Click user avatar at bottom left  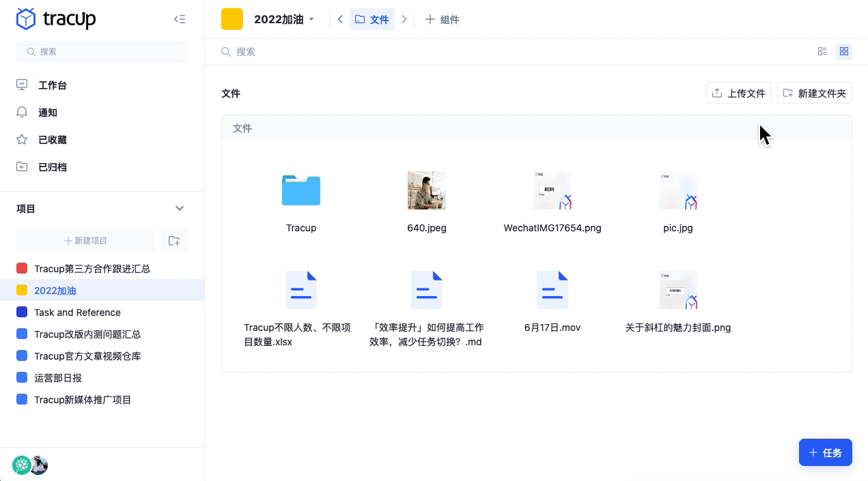coord(39,465)
